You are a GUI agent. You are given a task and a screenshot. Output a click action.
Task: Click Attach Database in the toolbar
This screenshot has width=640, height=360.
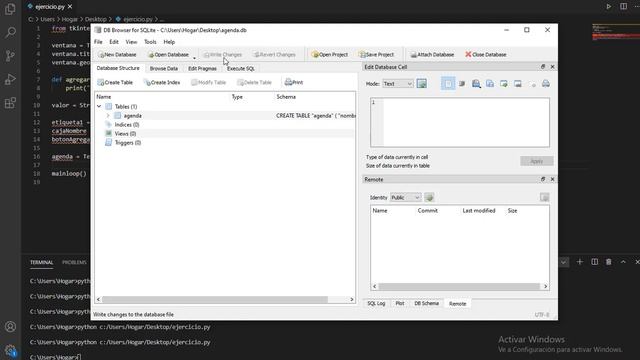[432, 54]
